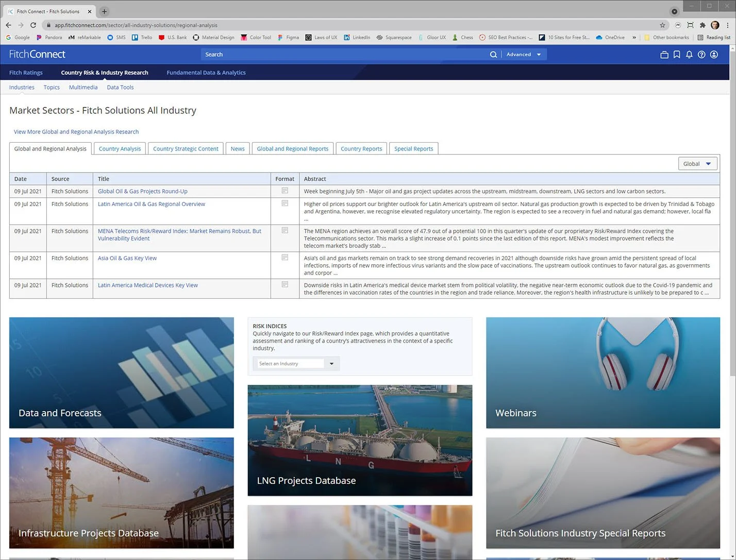Expand the Advanced search dropdown
The height and width of the screenshot is (560, 736).
click(x=524, y=55)
